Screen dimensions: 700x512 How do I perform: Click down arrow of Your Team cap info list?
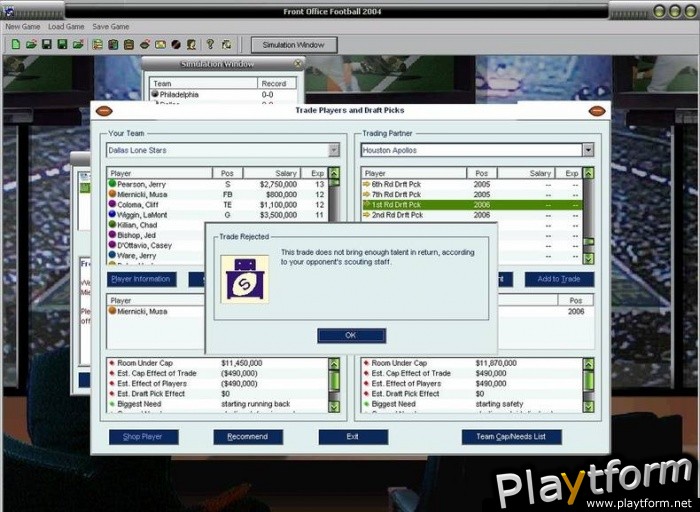(x=334, y=407)
